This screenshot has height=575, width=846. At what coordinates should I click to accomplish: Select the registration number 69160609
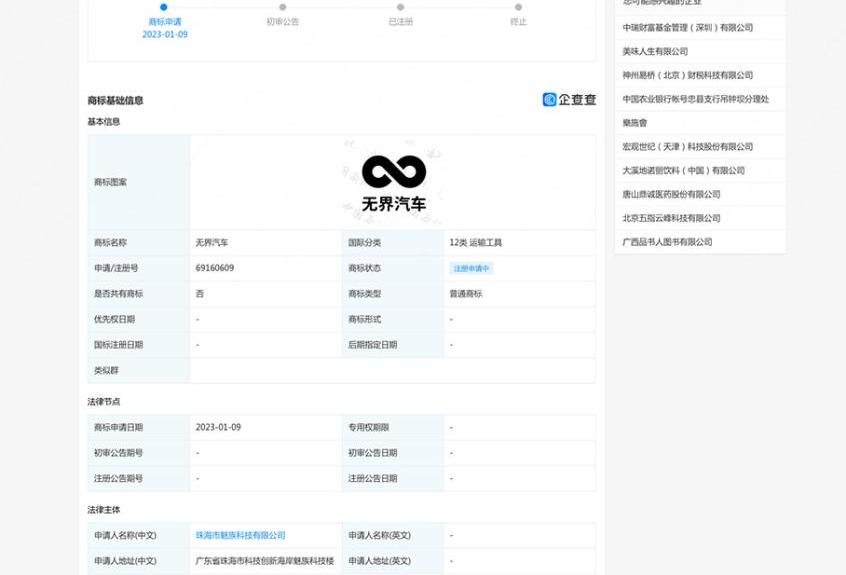pos(215,268)
